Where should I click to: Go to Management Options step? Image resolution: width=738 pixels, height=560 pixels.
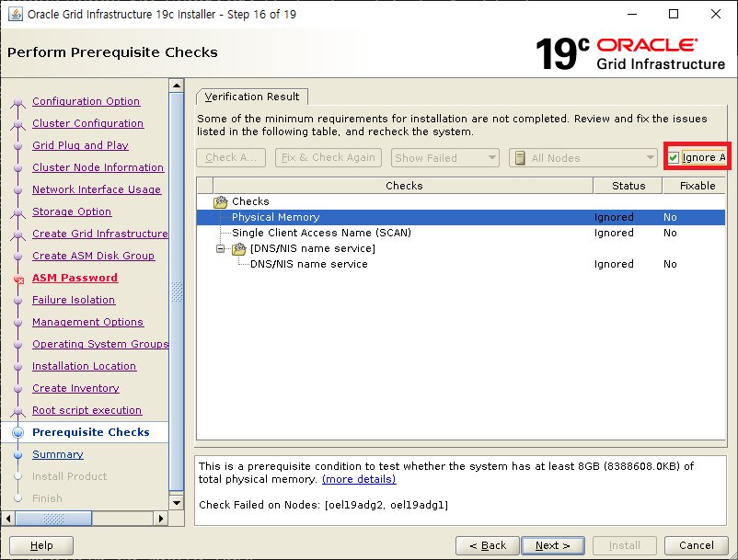88,323
